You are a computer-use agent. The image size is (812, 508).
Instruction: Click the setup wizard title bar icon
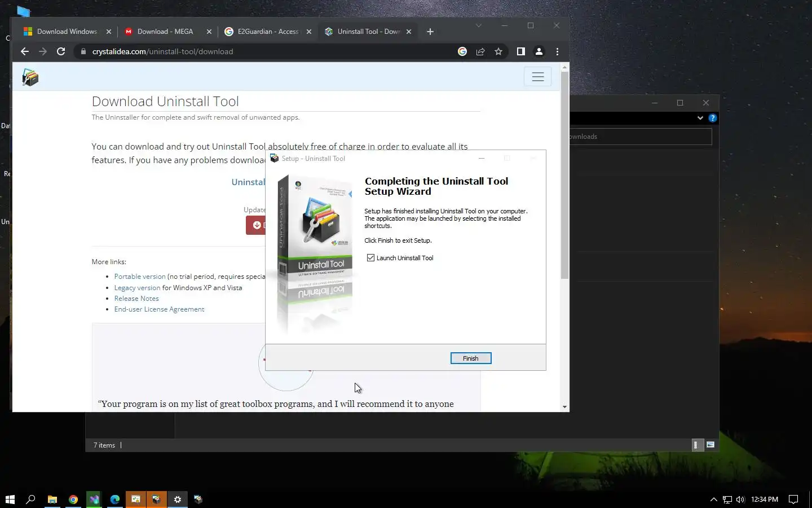(274, 158)
